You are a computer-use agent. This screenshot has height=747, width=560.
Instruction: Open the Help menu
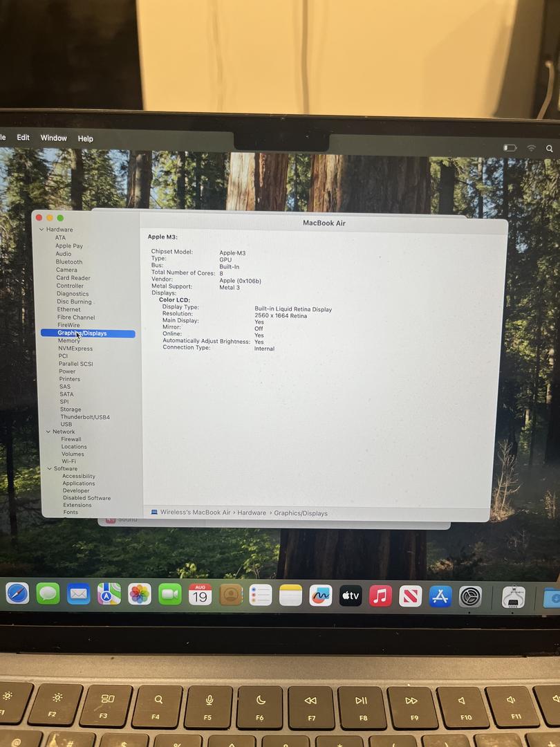click(85, 138)
